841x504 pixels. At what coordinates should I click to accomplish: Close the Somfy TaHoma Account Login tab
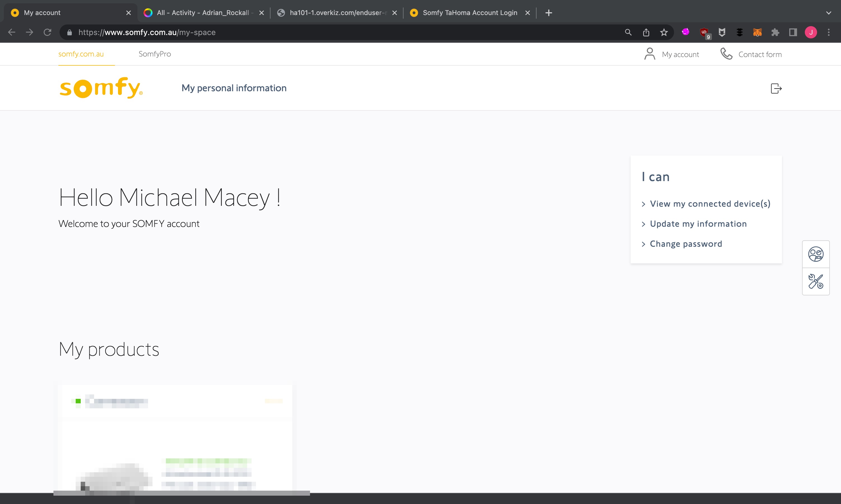click(x=527, y=13)
